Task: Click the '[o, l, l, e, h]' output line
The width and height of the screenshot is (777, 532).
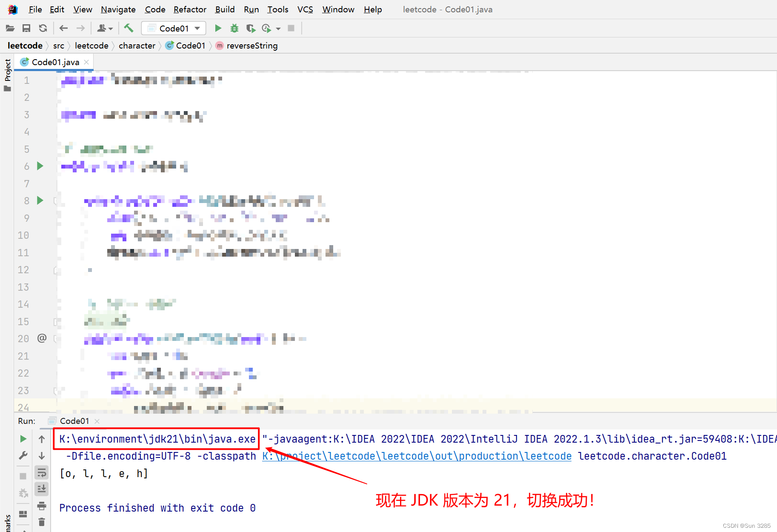Action: tap(104, 473)
